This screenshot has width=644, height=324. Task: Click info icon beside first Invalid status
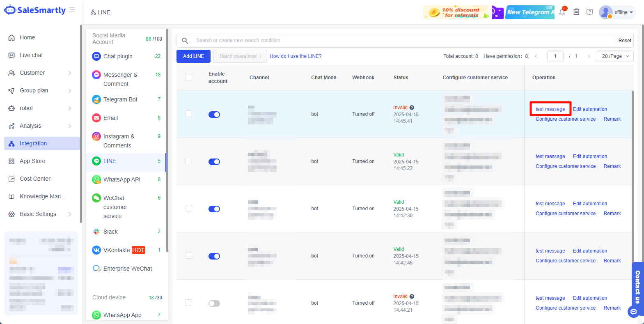click(x=412, y=108)
